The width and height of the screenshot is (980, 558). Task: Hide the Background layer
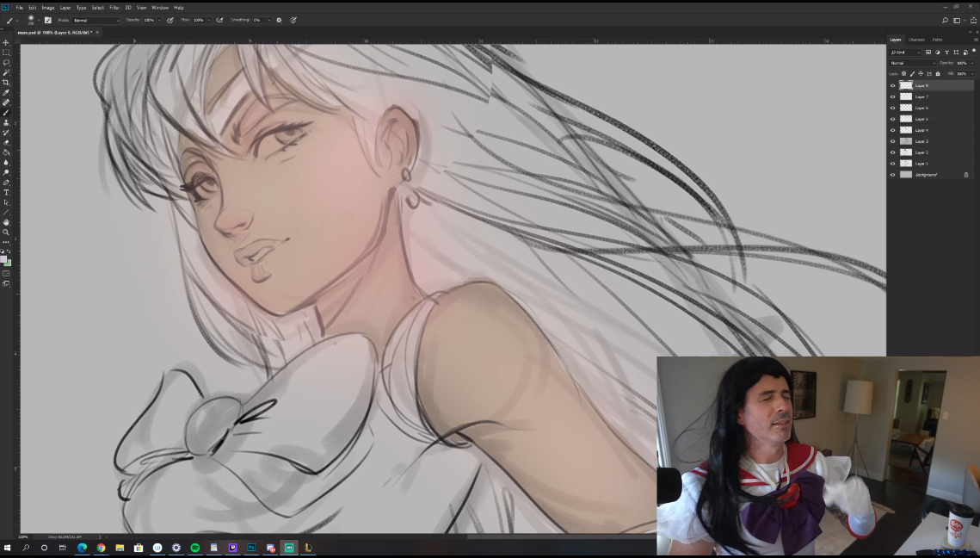tap(892, 175)
